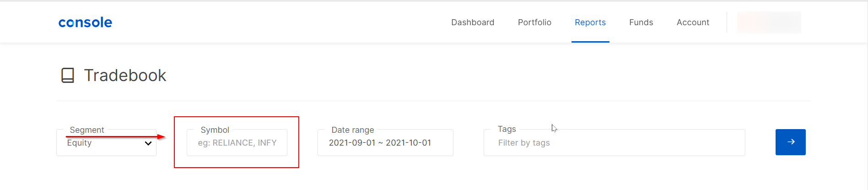
Task: Click the Tags field label
Action: coord(507,129)
